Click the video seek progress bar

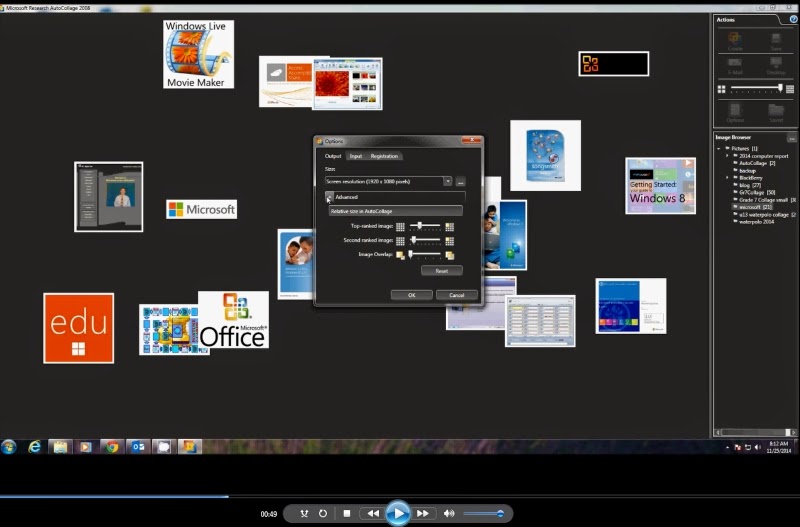(400, 496)
